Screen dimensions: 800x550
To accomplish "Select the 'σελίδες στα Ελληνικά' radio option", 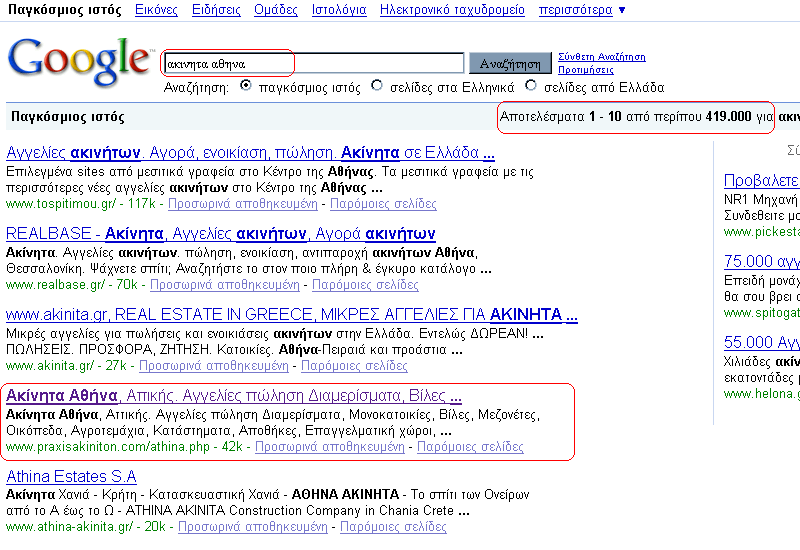I will [377, 86].
